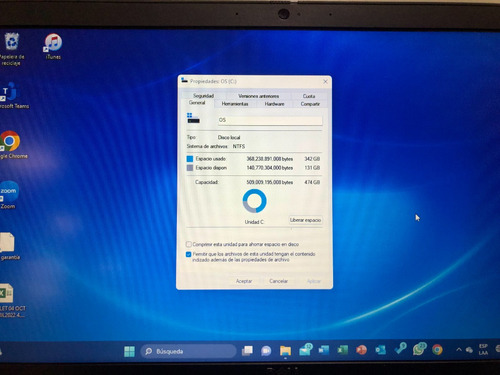This screenshot has height=375, width=500.
Task: Open File Explorer from the taskbar
Action: click(285, 351)
